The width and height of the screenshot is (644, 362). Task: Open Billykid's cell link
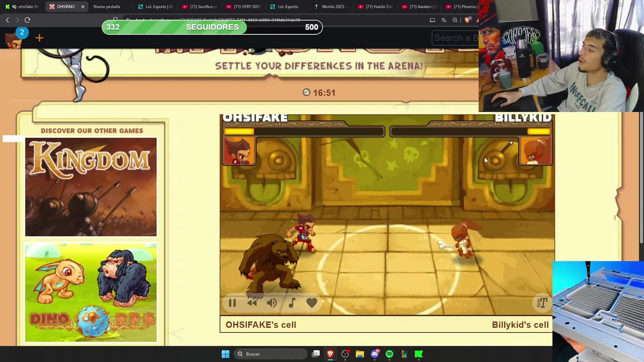(x=520, y=325)
